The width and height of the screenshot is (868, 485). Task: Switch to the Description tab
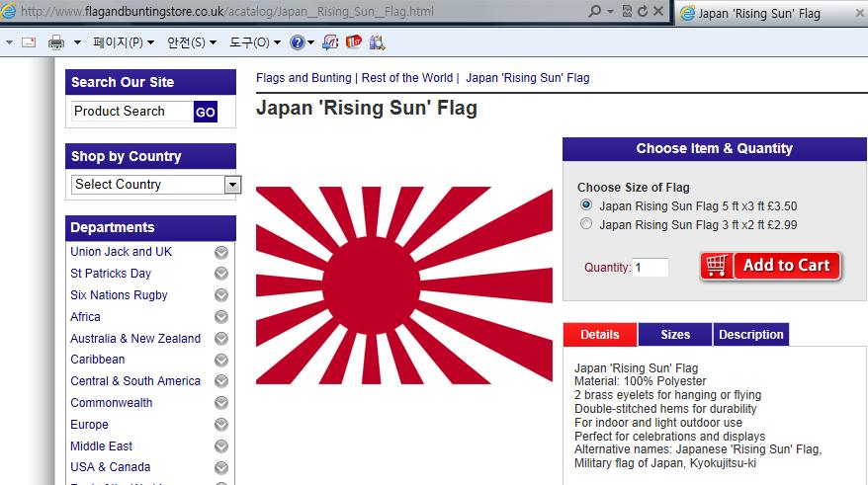pyautogui.click(x=751, y=335)
